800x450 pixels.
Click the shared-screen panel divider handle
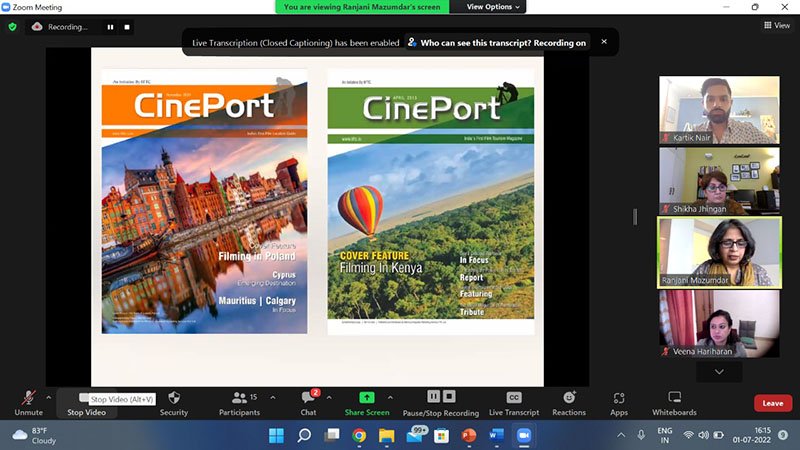[x=635, y=217]
